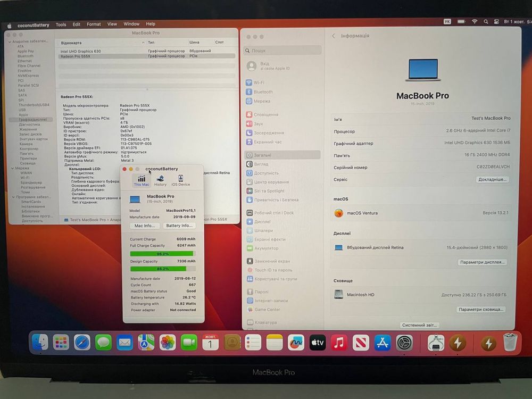This screenshot has height=399, width=532.
Task: Click the battery icon in menu bar
Action: pyautogui.click(x=461, y=21)
